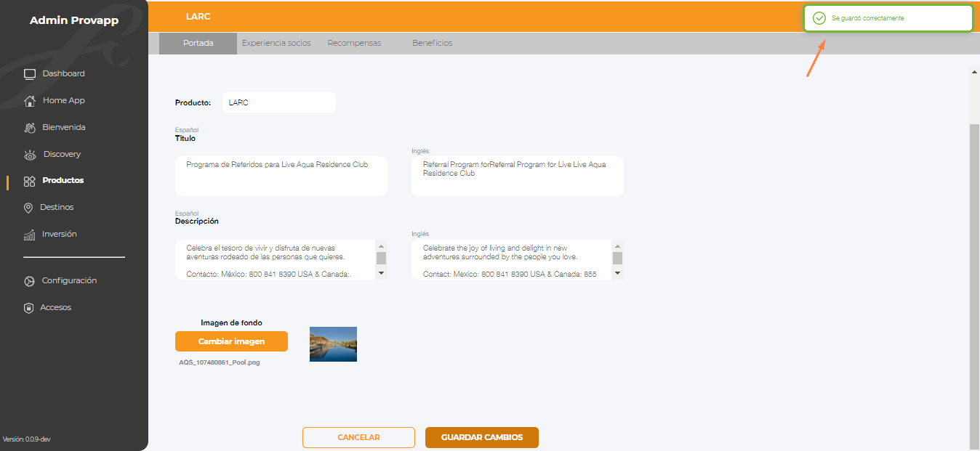The width and height of the screenshot is (980, 451).
Task: Click the page scrollbar up arrow
Action: click(974, 72)
